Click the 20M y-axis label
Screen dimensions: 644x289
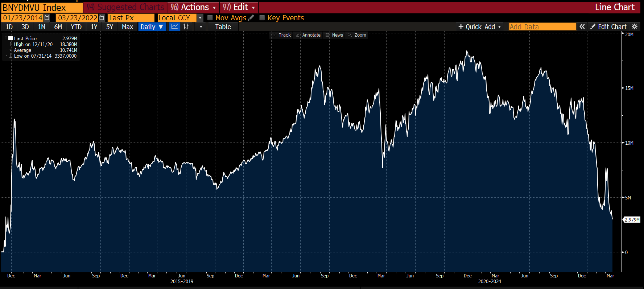[629, 34]
